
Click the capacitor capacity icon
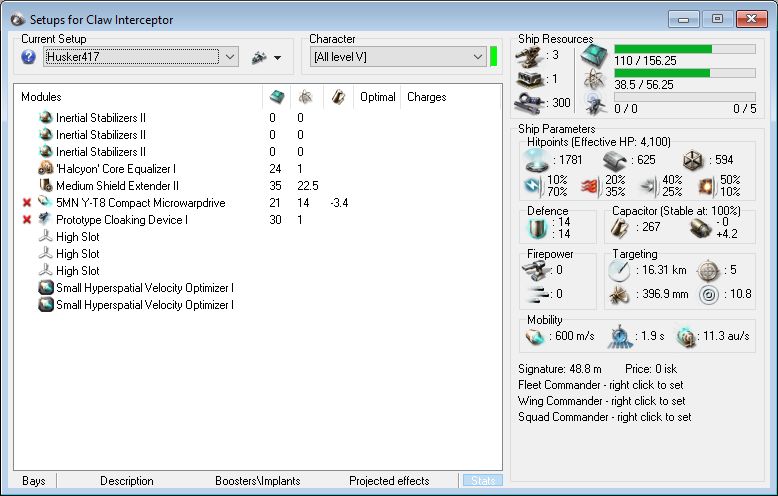coord(619,228)
